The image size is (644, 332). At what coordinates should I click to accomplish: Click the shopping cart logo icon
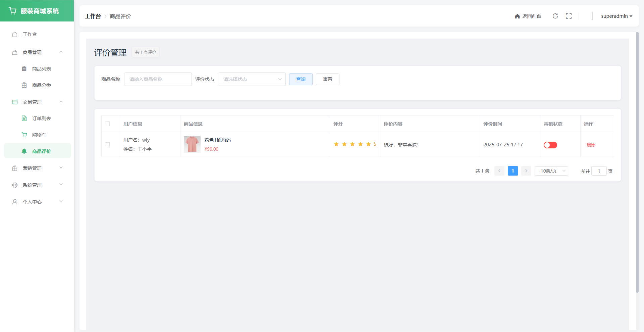tap(13, 11)
